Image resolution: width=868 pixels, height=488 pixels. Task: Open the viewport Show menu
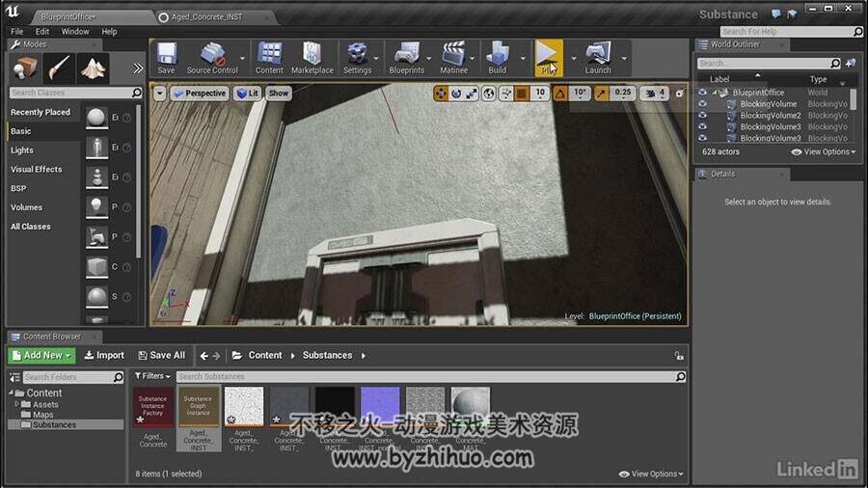click(x=279, y=93)
